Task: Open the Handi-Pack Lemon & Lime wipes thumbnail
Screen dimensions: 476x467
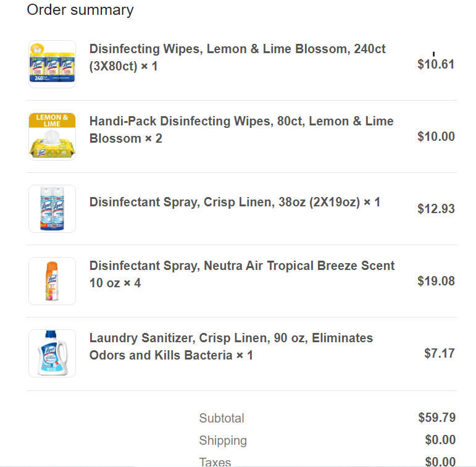Action: 52,137
